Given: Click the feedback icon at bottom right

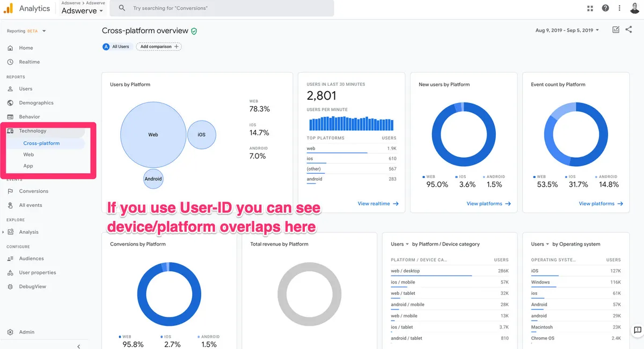Looking at the screenshot, I should point(637,330).
